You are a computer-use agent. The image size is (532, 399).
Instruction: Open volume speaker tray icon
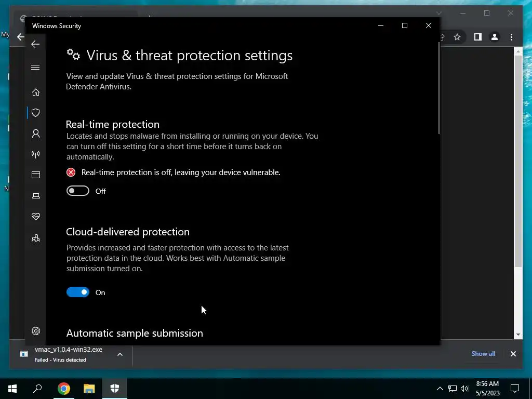464,389
